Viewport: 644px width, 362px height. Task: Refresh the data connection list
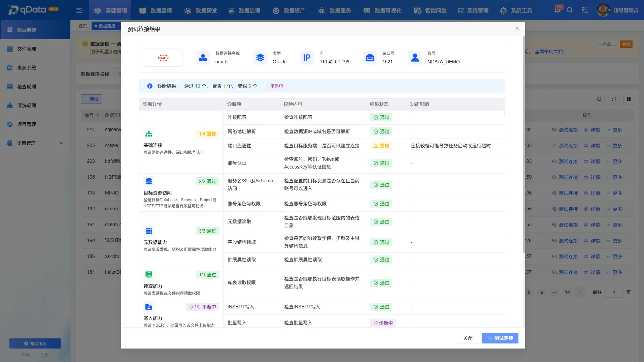pos(614,99)
